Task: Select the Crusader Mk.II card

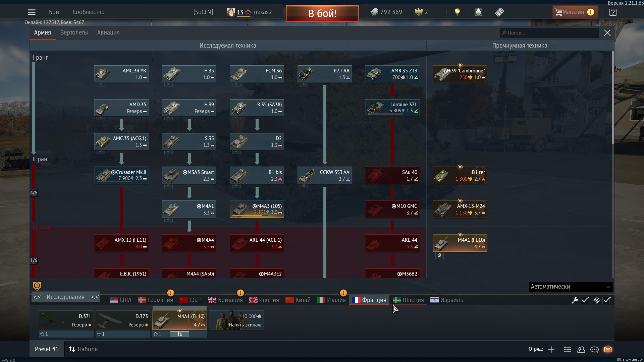Action: tap(121, 175)
